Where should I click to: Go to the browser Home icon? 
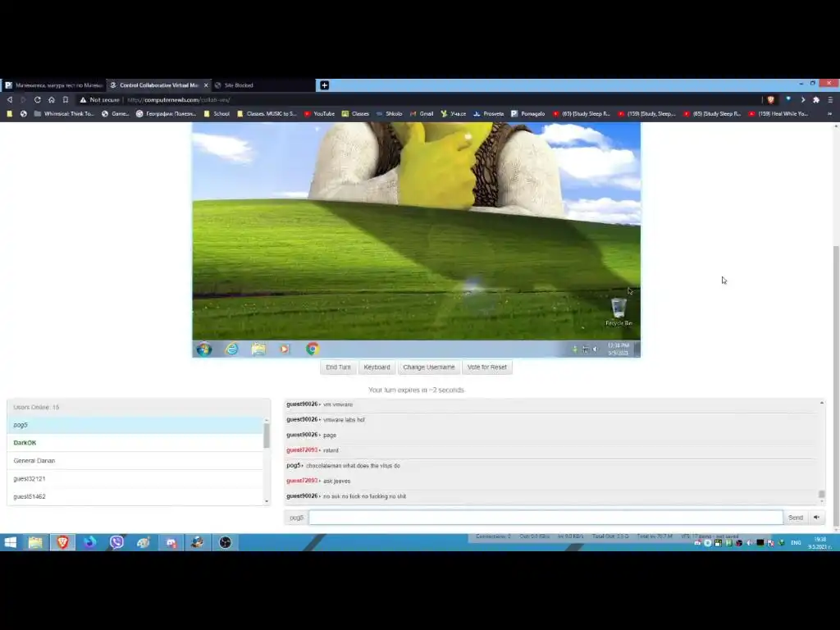[x=52, y=99]
